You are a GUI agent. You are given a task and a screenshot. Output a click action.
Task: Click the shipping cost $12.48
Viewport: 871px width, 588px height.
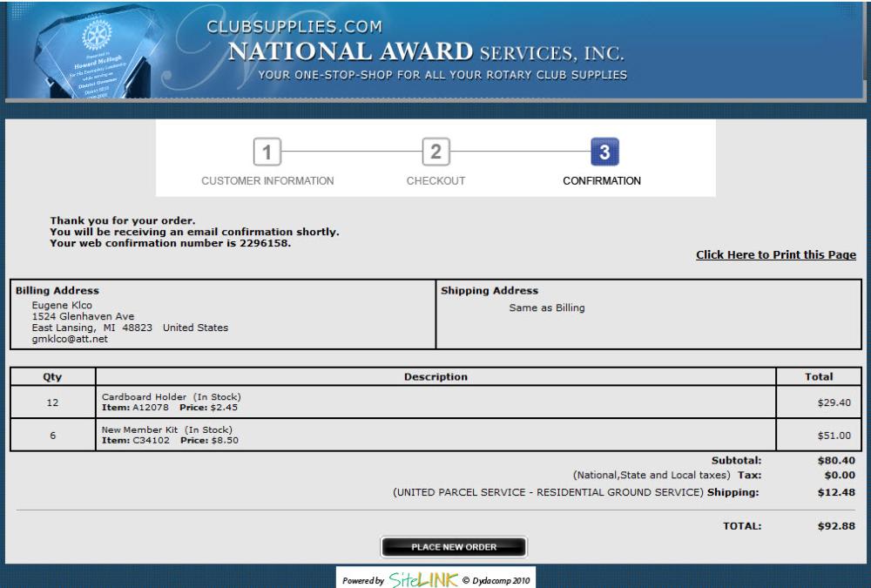[836, 492]
